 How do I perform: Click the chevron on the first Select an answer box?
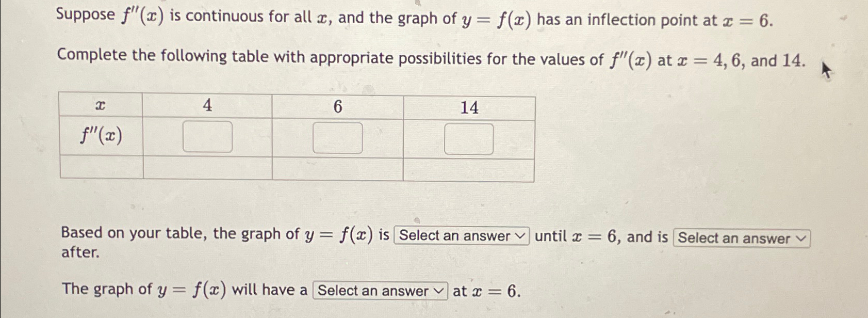pyautogui.click(x=521, y=236)
